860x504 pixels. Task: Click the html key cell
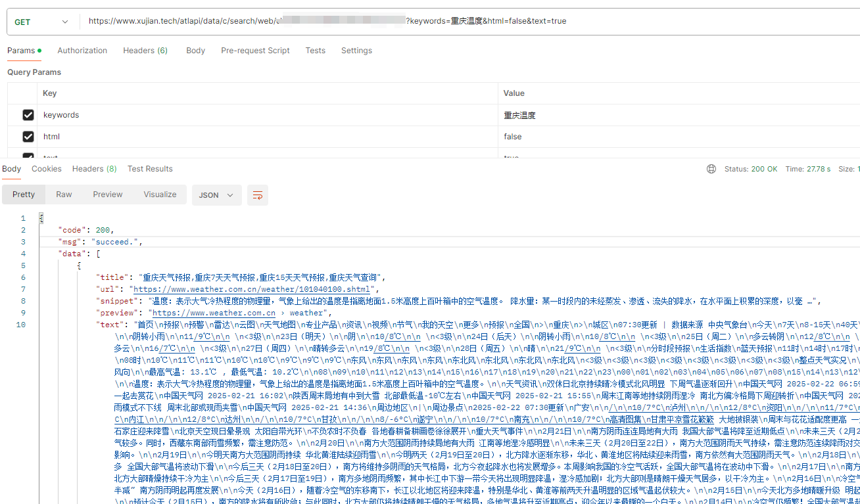[x=268, y=137]
